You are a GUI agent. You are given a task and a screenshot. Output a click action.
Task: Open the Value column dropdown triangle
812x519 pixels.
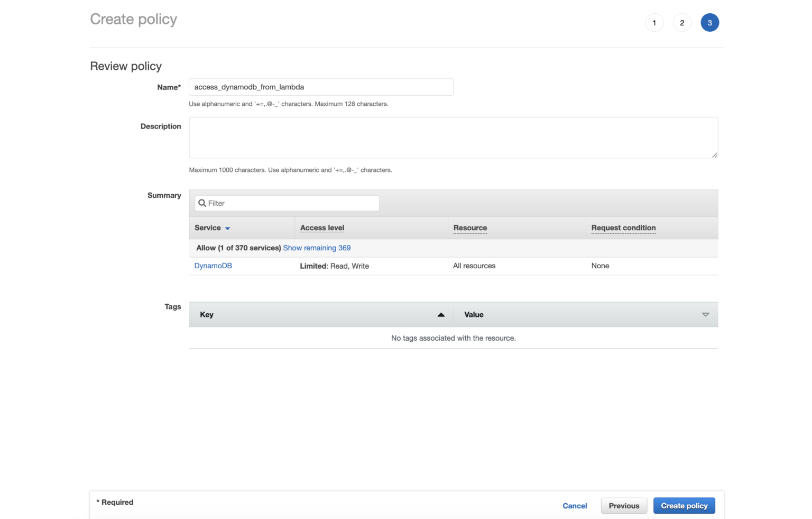point(706,314)
